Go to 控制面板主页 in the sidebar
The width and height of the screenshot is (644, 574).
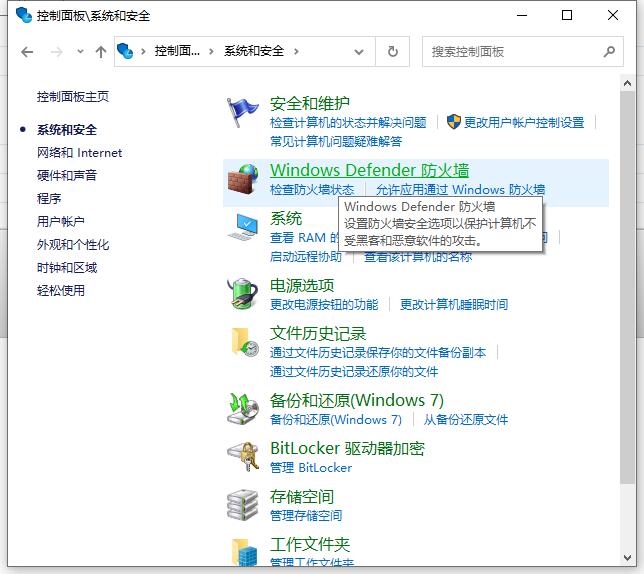click(x=73, y=97)
